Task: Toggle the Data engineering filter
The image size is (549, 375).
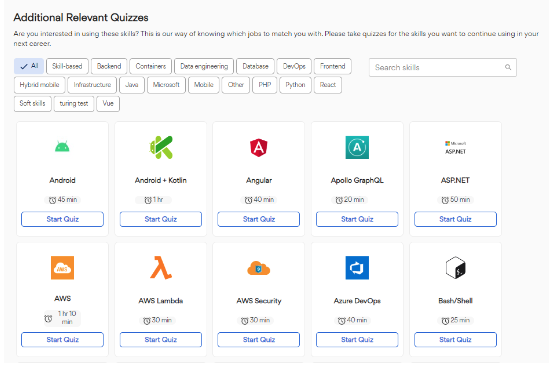Action: point(204,66)
